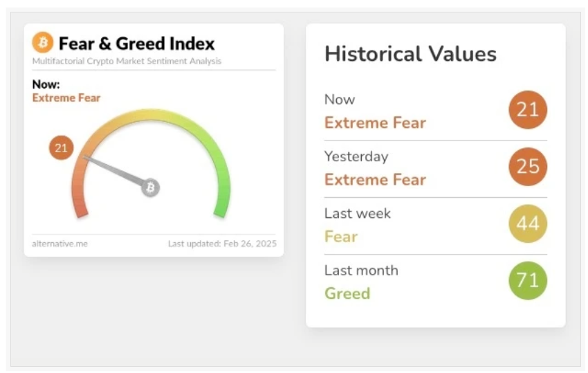
Task: Click the Multifactorial Crypto Market Sentiment Analysis subtitle
Action: [x=127, y=62]
